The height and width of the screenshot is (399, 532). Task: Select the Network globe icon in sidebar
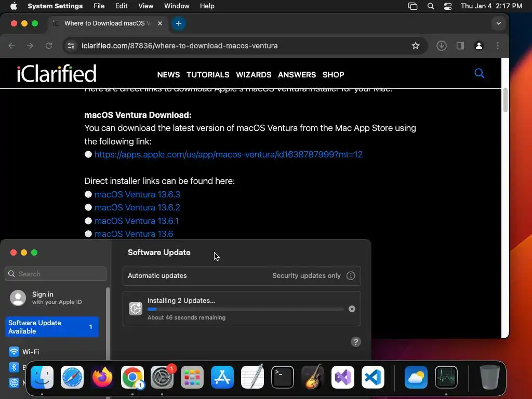click(x=14, y=383)
